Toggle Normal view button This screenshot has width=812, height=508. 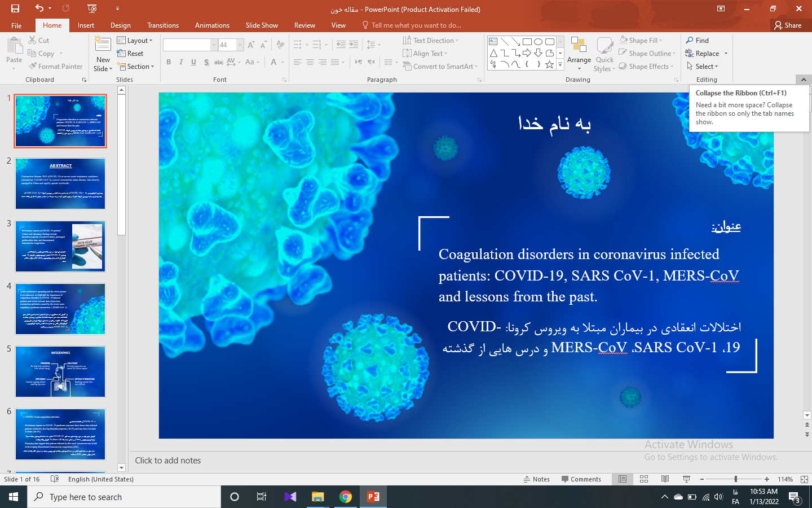[623, 479]
